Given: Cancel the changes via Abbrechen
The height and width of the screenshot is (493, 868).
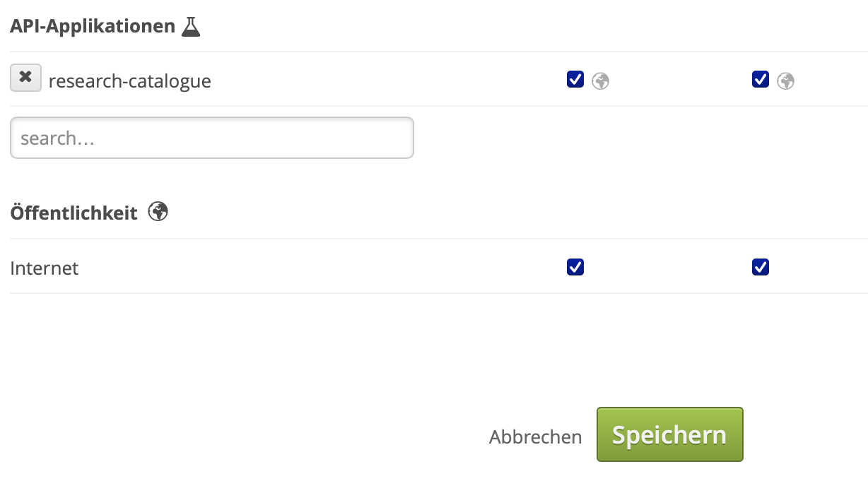Looking at the screenshot, I should click(x=535, y=436).
